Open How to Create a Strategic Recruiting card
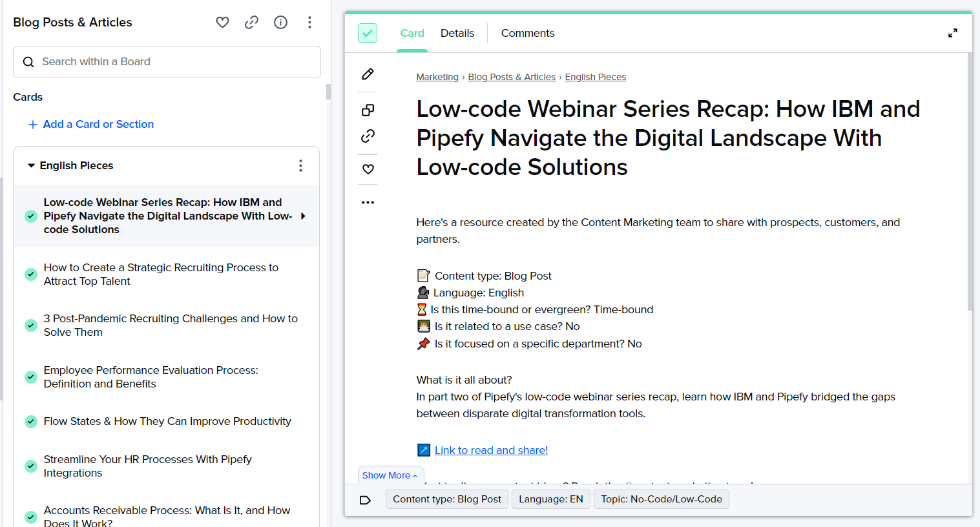 [x=166, y=274]
